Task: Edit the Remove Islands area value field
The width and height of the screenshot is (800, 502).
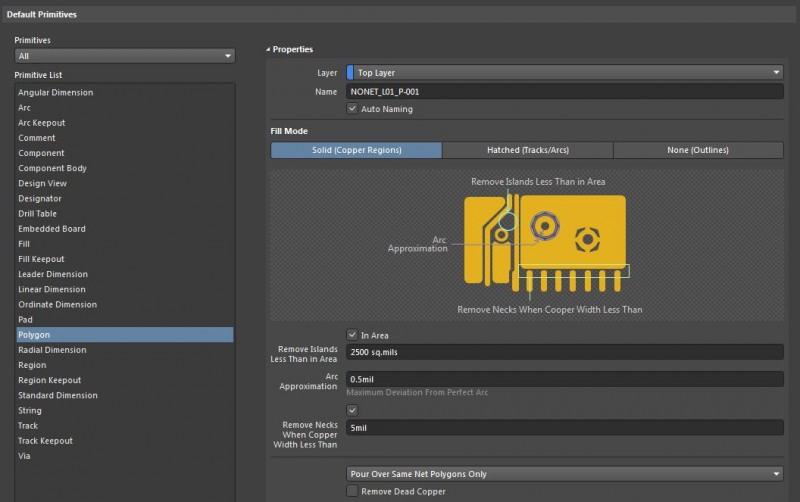Action: click(x=564, y=353)
